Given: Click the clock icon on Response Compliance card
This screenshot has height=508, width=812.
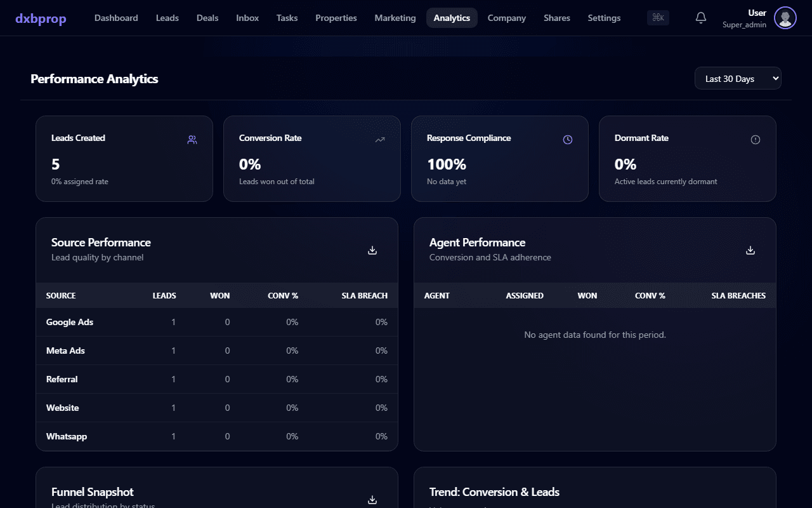Looking at the screenshot, I should (568, 140).
